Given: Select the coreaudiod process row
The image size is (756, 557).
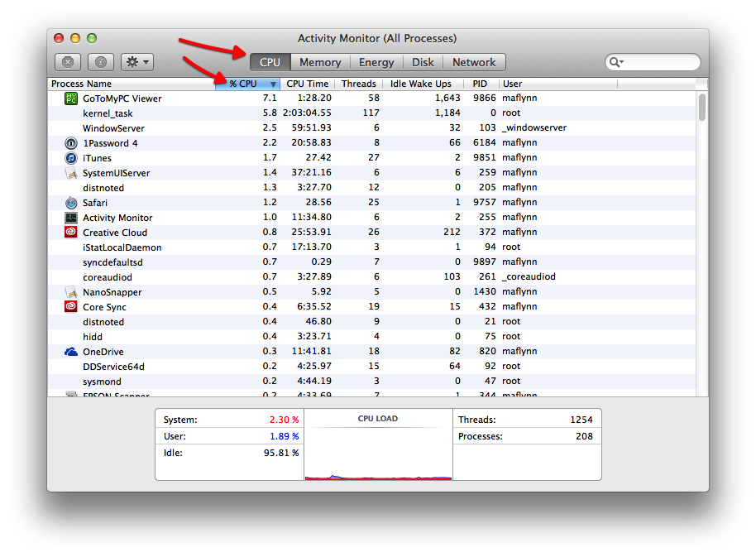Looking at the screenshot, I should (x=371, y=277).
